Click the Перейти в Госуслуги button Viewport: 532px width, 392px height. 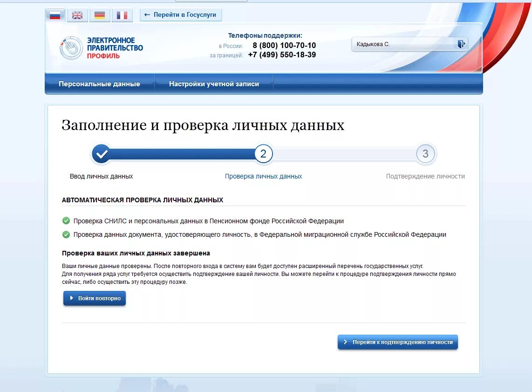pos(181,14)
